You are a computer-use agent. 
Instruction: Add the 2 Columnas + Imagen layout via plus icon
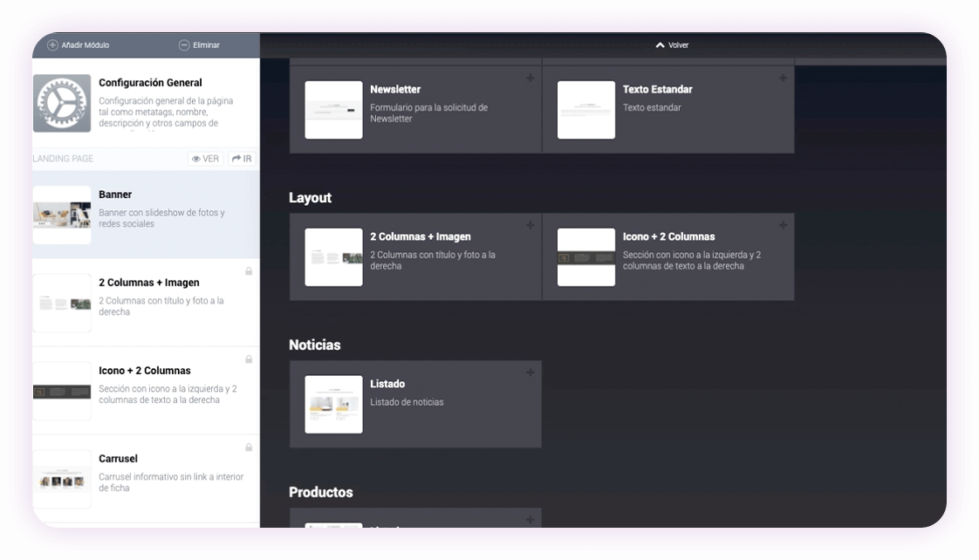pyautogui.click(x=530, y=226)
